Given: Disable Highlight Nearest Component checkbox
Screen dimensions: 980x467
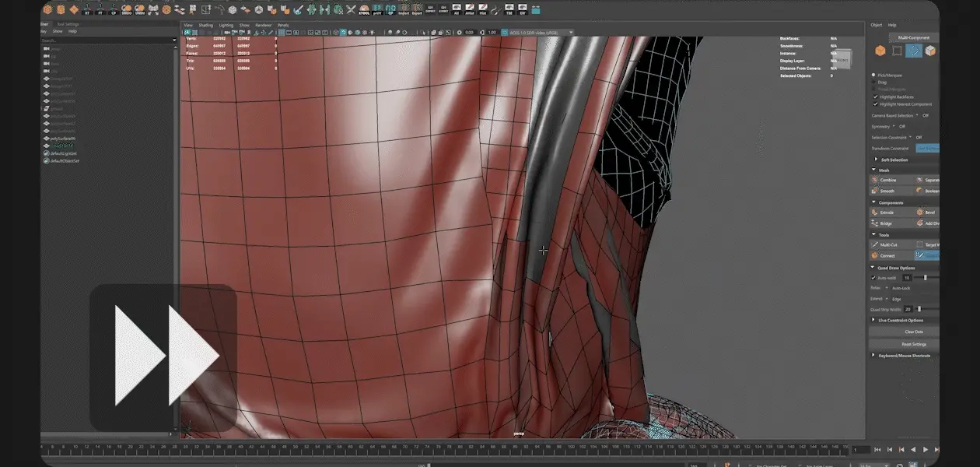Looking at the screenshot, I should (x=875, y=104).
